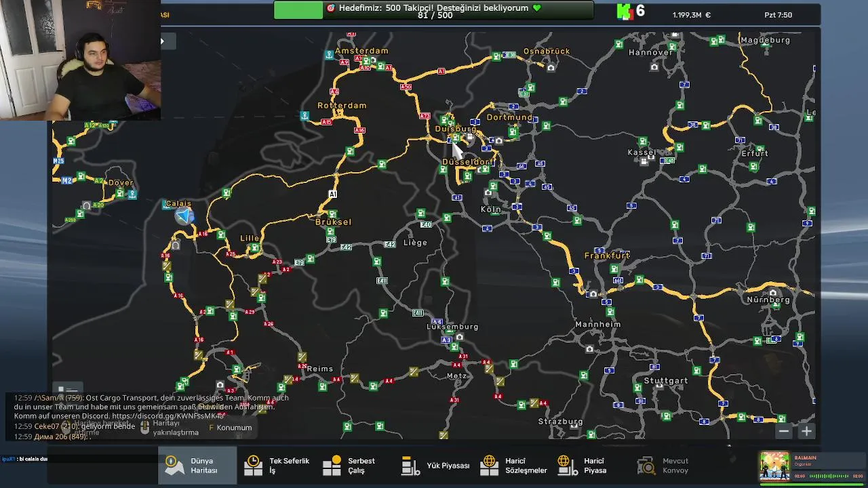The height and width of the screenshot is (488, 868).
Task: Click the Discord link in chat message
Action: coord(167,416)
